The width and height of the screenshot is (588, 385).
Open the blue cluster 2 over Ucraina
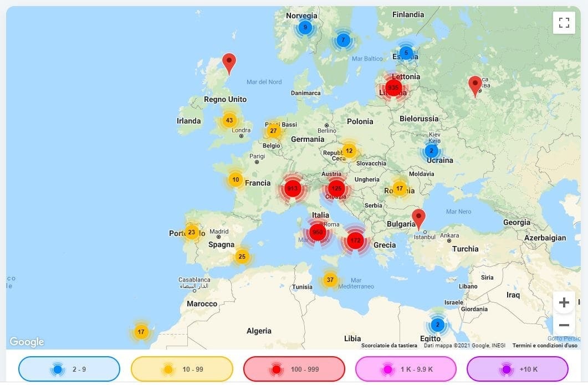pyautogui.click(x=431, y=151)
